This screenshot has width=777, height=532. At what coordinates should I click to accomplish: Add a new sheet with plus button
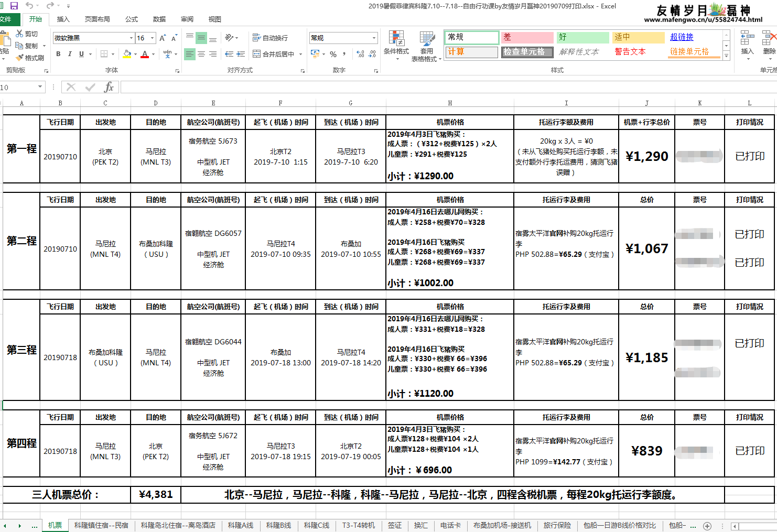[x=707, y=526]
